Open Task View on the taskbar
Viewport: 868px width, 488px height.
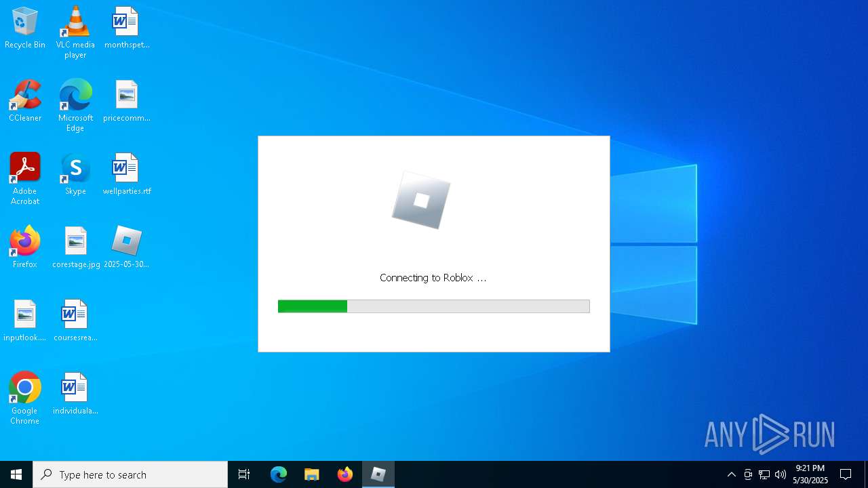(x=244, y=474)
